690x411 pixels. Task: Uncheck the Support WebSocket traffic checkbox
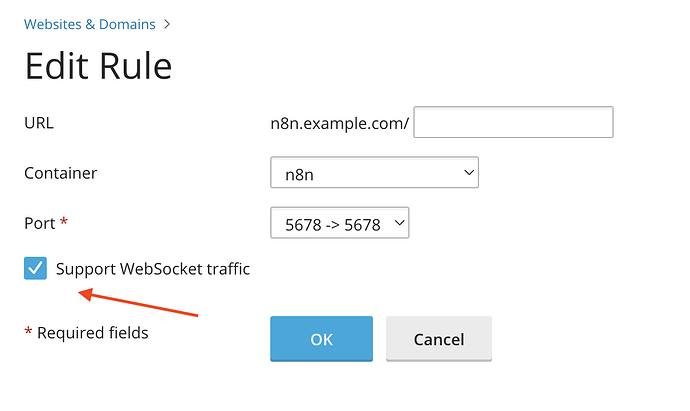[35, 268]
